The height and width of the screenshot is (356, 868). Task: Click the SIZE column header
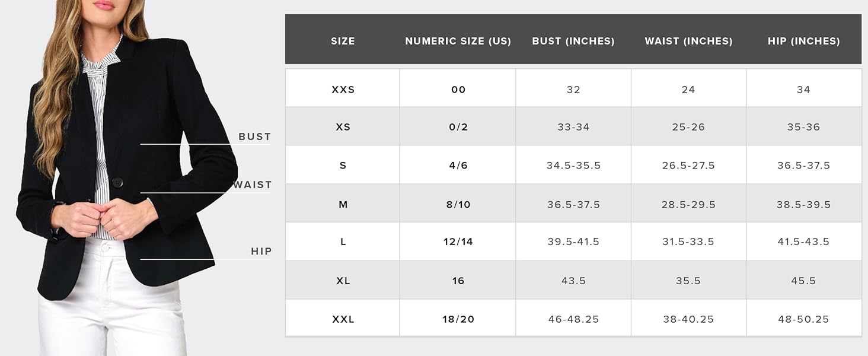[x=343, y=41]
